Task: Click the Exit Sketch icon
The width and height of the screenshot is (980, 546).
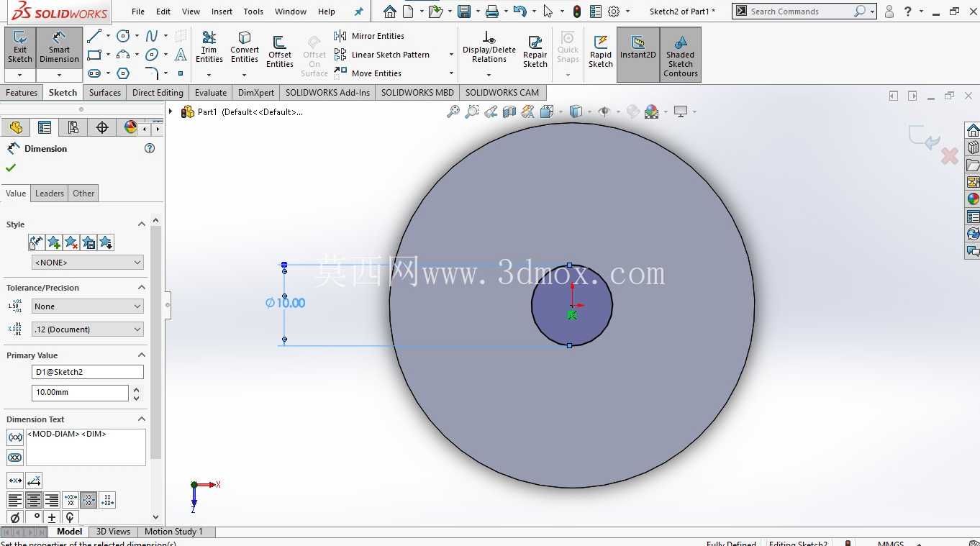Action: pyautogui.click(x=20, y=47)
